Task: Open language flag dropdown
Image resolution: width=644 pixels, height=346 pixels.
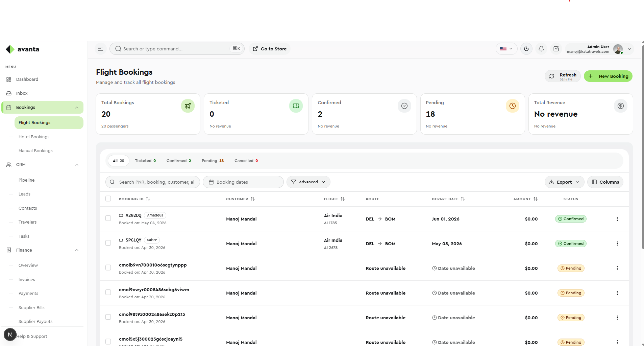Action: (x=506, y=49)
